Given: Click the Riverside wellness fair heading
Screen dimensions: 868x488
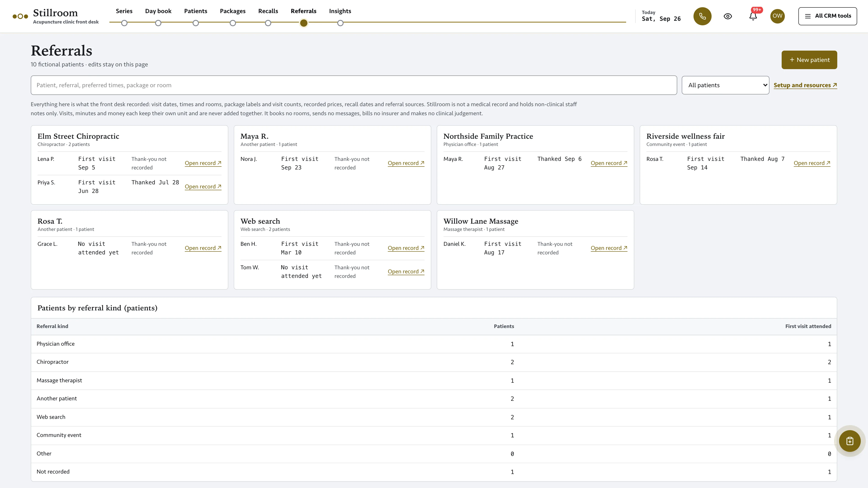Looking at the screenshot, I should point(685,136).
